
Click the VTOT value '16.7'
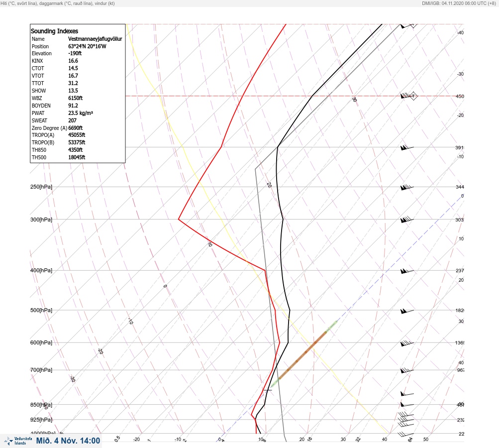(x=73, y=76)
